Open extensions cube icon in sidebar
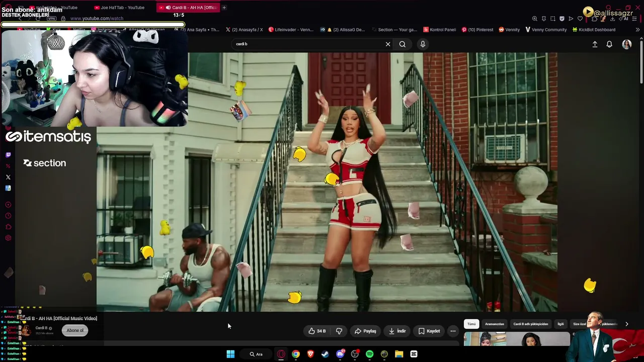 (x=8, y=227)
